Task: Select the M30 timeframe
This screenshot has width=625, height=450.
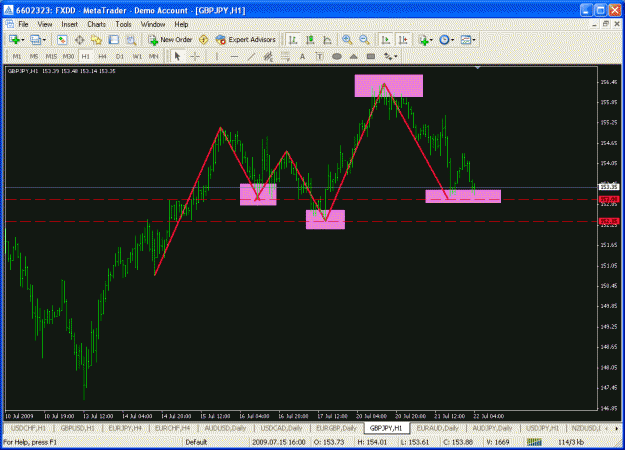Action: click(68, 57)
